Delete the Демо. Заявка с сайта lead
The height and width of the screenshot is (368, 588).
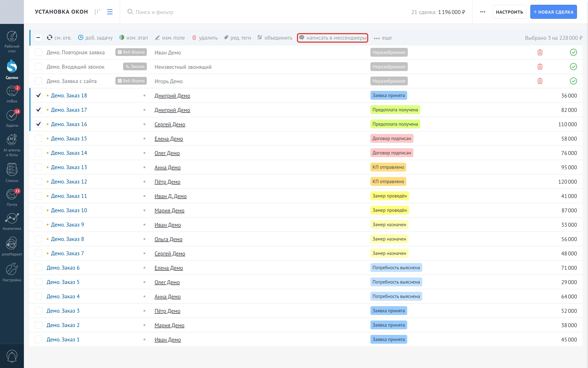point(540,81)
